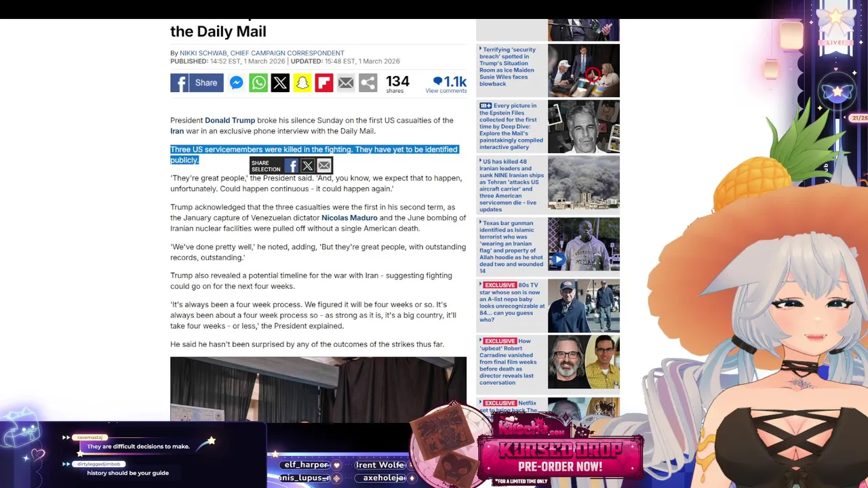Share article on X icon
This screenshot has width=868, height=488.
click(280, 83)
